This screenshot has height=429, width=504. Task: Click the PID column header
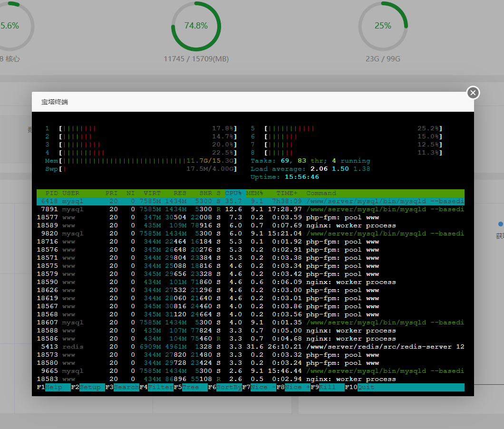pyautogui.click(x=52, y=193)
